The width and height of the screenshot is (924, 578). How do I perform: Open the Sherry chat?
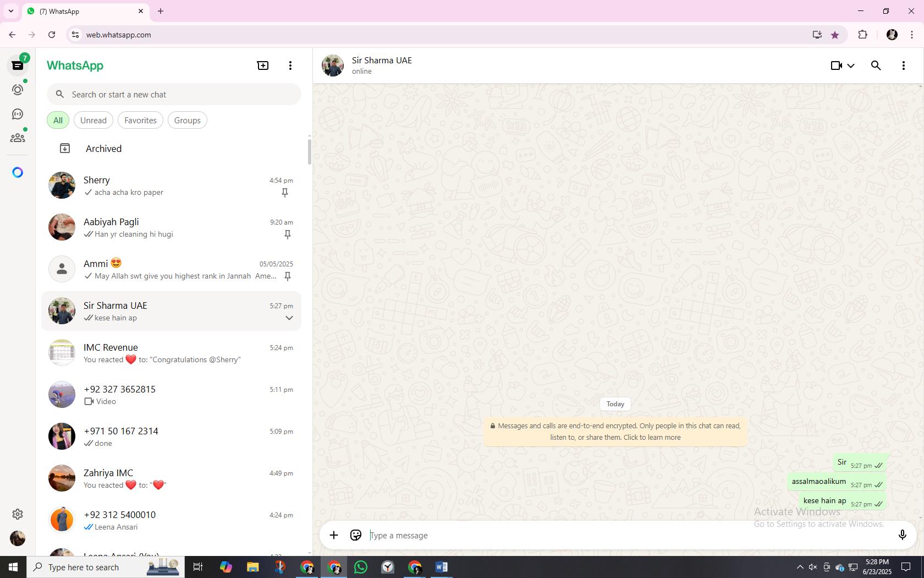point(171,186)
